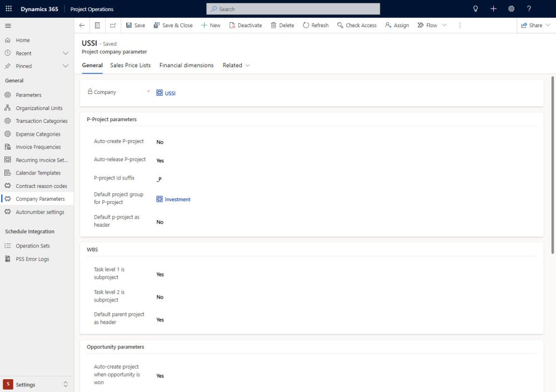The height and width of the screenshot is (392, 556).
Task: Click the Dynamics 365 title
Action: pos(39,9)
